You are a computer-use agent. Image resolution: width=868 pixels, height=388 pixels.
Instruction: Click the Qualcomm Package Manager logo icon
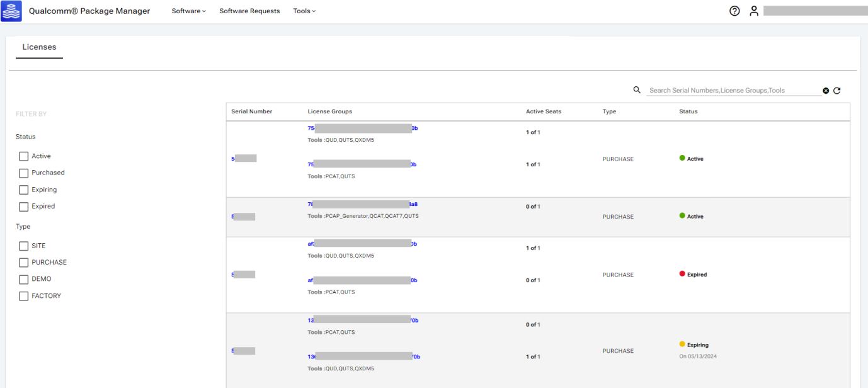click(x=13, y=11)
